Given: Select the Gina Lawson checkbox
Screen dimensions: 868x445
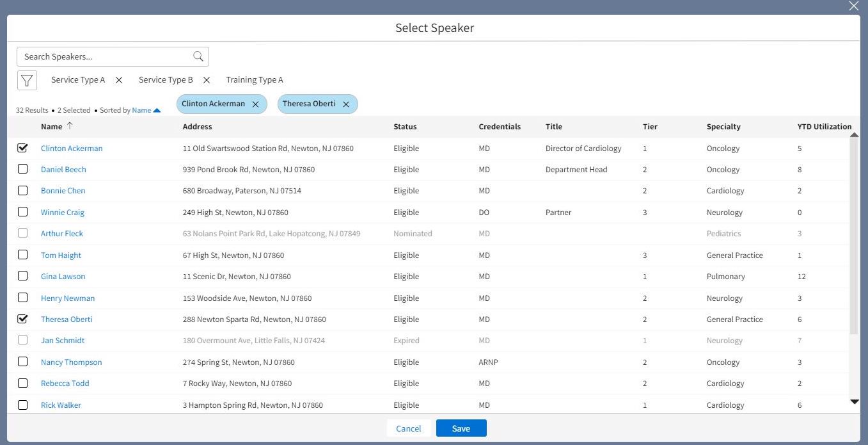Looking at the screenshot, I should coord(23,277).
